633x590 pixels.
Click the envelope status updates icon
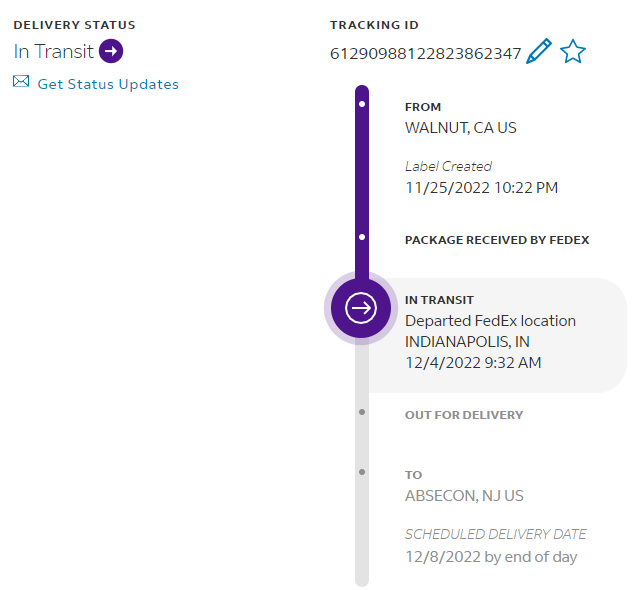(x=21, y=82)
